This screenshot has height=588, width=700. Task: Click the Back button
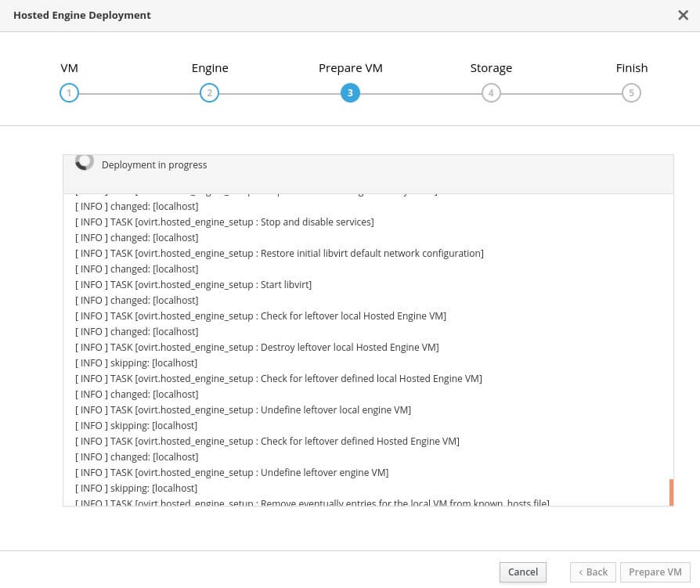(593, 572)
